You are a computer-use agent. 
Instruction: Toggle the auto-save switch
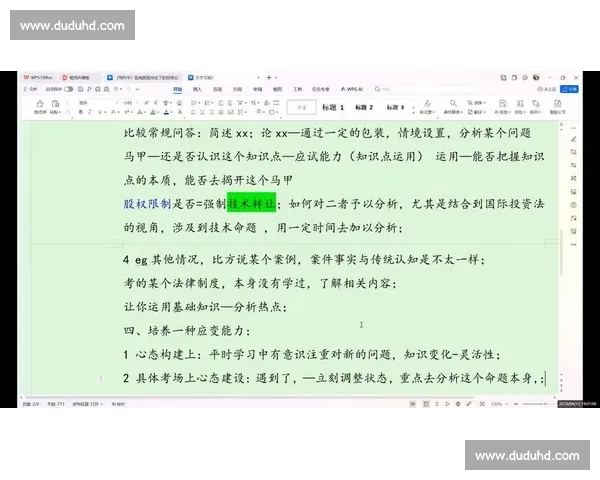click(68, 89)
